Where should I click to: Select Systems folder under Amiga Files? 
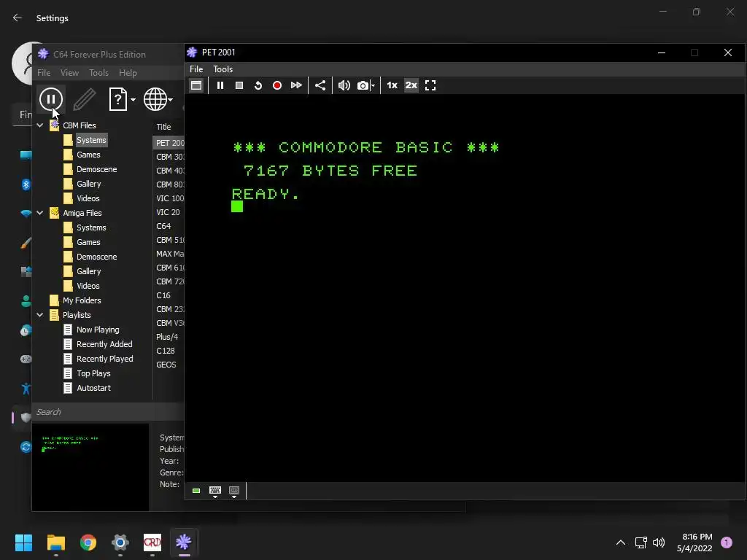[91, 227]
